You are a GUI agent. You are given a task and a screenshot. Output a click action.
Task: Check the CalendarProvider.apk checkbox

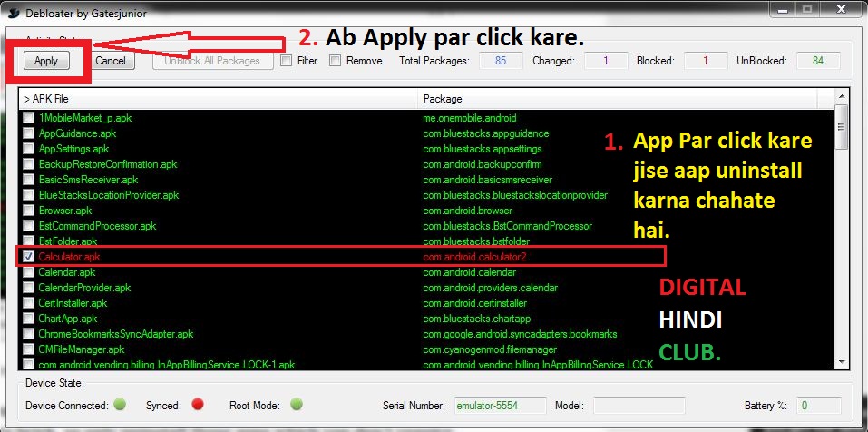(x=28, y=288)
